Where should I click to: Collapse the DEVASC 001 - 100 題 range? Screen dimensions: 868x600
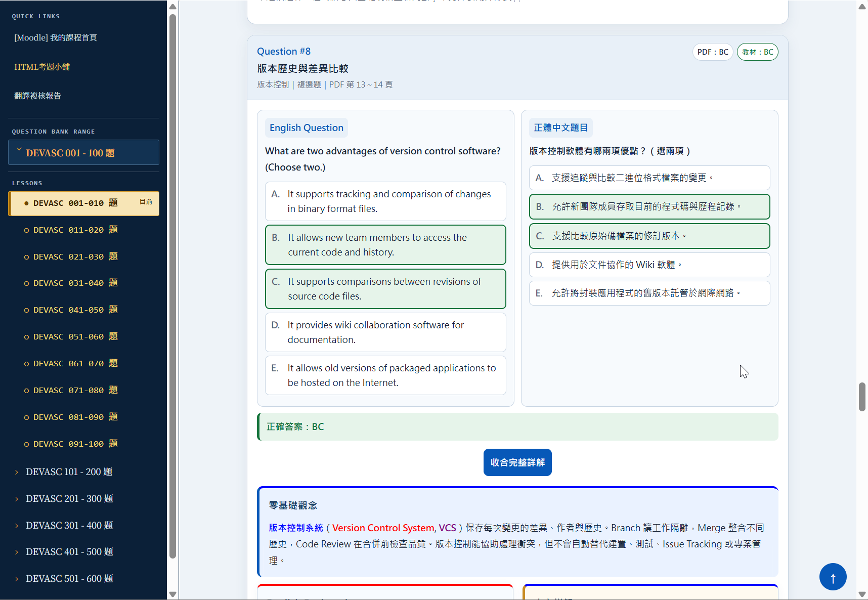(83, 152)
